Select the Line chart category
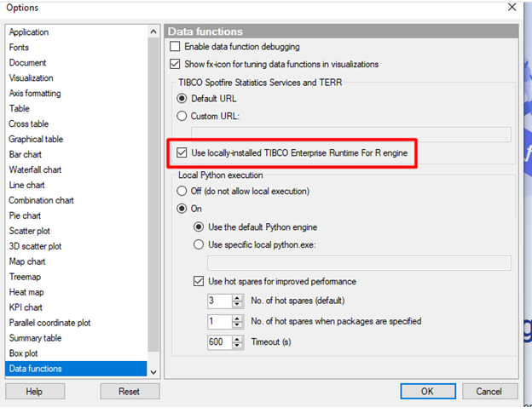This screenshot has height=413, width=532. pyautogui.click(x=77, y=185)
